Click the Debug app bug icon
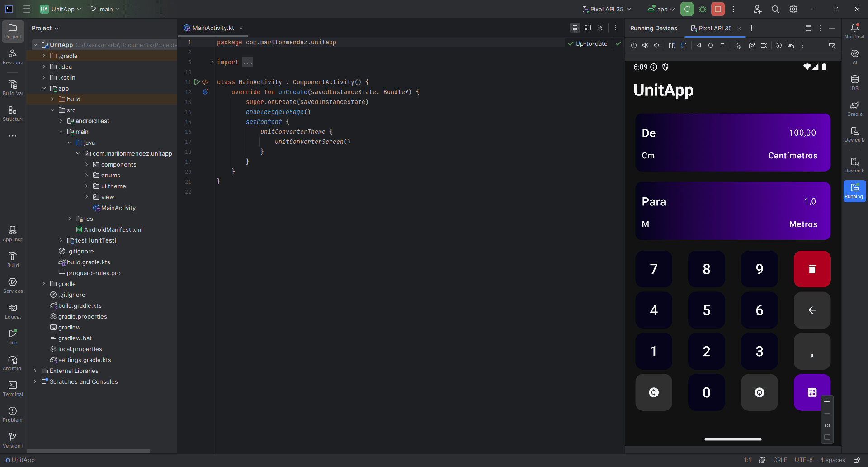Viewport: 868px width, 467px height. (x=703, y=9)
